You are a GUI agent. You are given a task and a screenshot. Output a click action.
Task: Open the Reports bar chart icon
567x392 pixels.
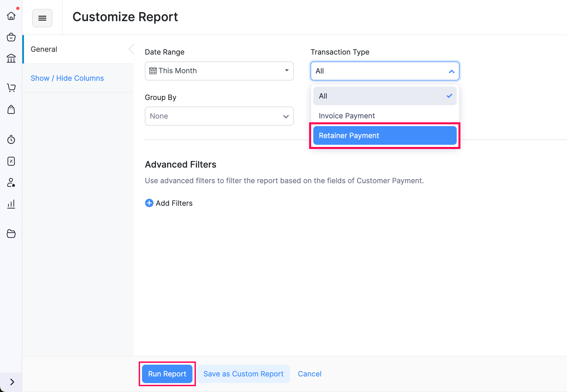pos(11,204)
